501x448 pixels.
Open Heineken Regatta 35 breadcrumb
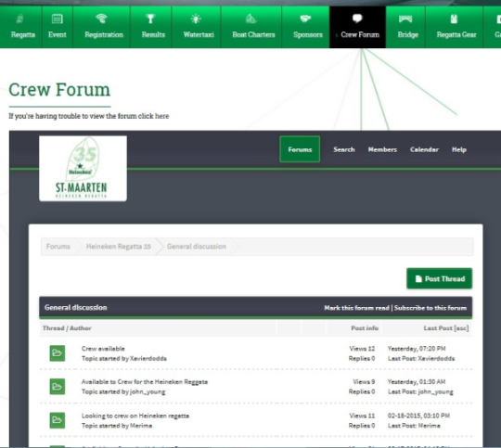point(119,247)
